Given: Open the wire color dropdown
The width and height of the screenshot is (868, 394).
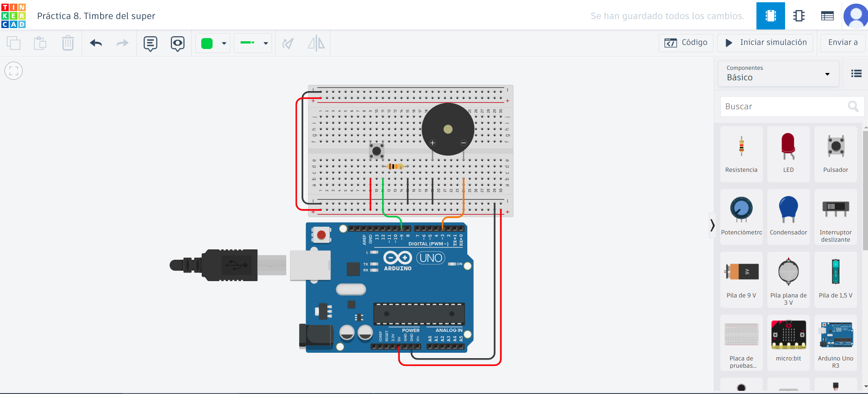Looking at the screenshot, I should click(x=213, y=43).
